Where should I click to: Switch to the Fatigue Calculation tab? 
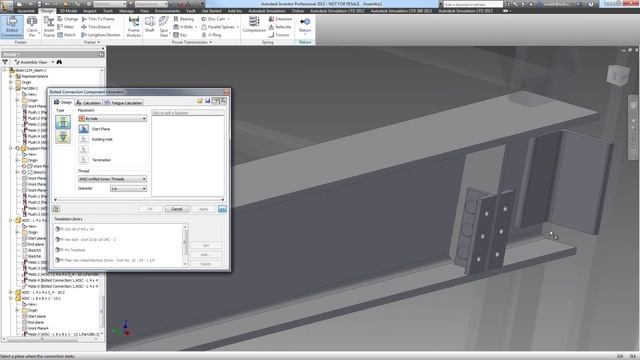click(x=123, y=102)
